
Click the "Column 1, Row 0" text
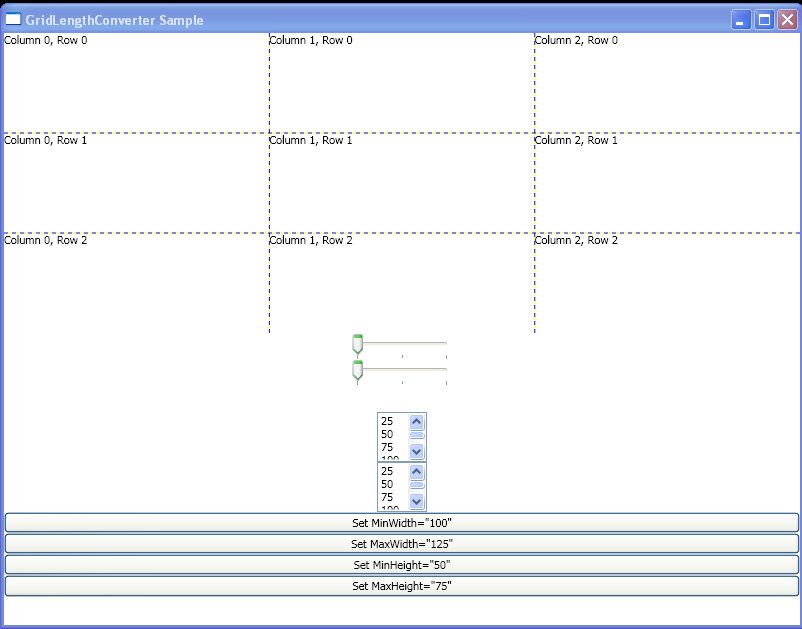(311, 40)
